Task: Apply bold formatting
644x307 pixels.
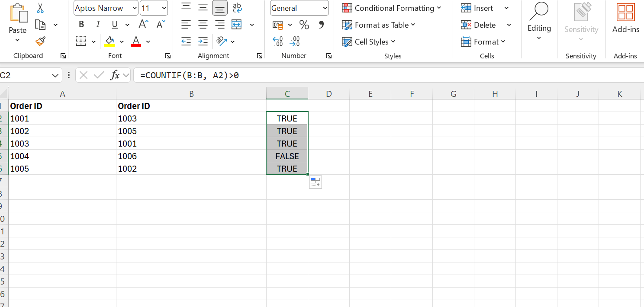Action: tap(81, 24)
